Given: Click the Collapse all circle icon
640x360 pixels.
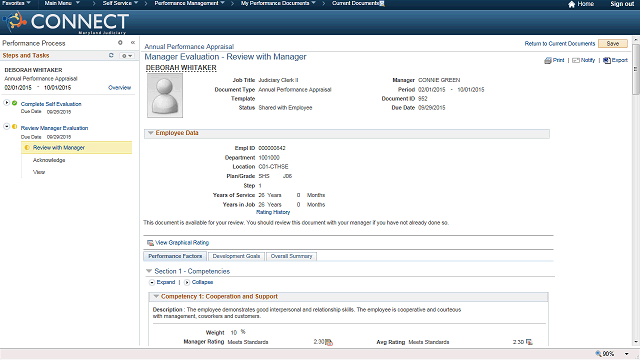Looking at the screenshot, I should (187, 282).
